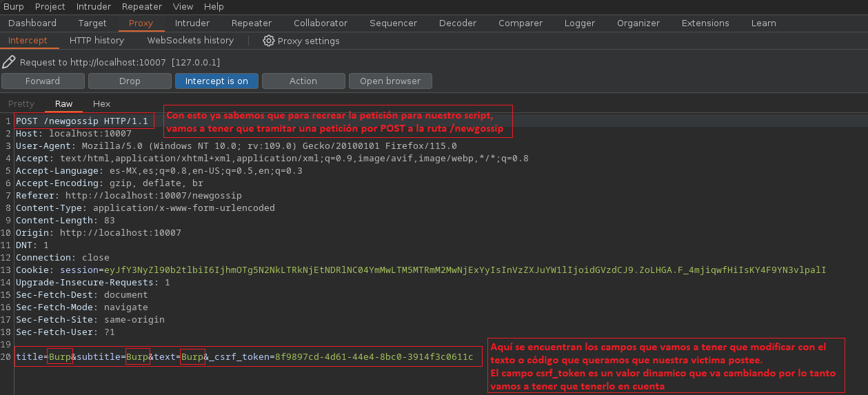Switch to the Pretty view tab
This screenshot has width=868, height=395.
click(21, 103)
